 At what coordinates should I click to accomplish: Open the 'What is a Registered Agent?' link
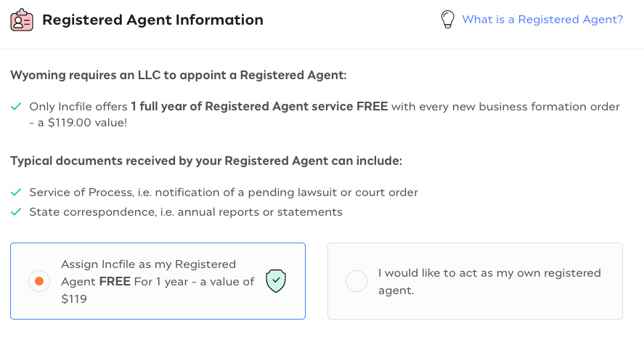click(x=542, y=20)
